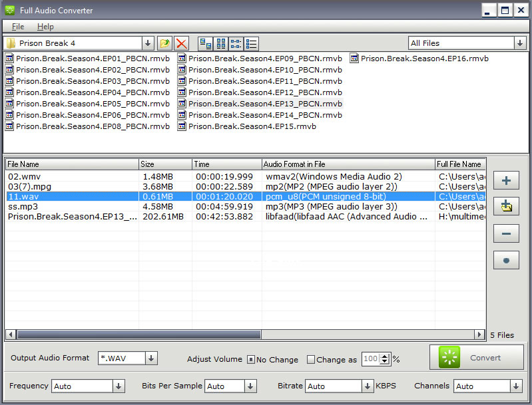This screenshot has width=532, height=405.
Task: Click the minus remove file button
Action: 506,233
